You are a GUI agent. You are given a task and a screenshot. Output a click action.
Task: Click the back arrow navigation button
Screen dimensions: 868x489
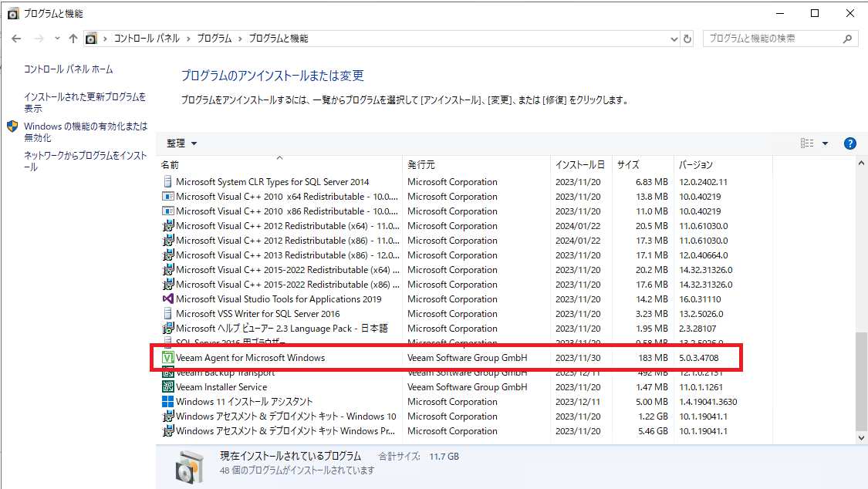(x=17, y=39)
